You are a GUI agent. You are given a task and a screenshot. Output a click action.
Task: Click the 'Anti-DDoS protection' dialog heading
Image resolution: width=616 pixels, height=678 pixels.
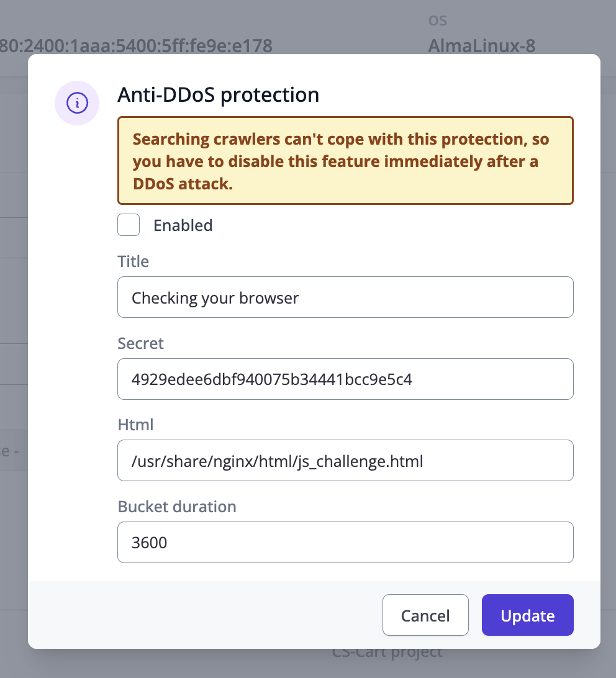click(218, 95)
